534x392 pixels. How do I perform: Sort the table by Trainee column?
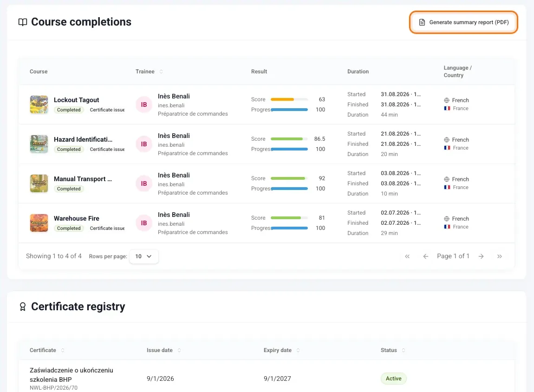[161, 72]
